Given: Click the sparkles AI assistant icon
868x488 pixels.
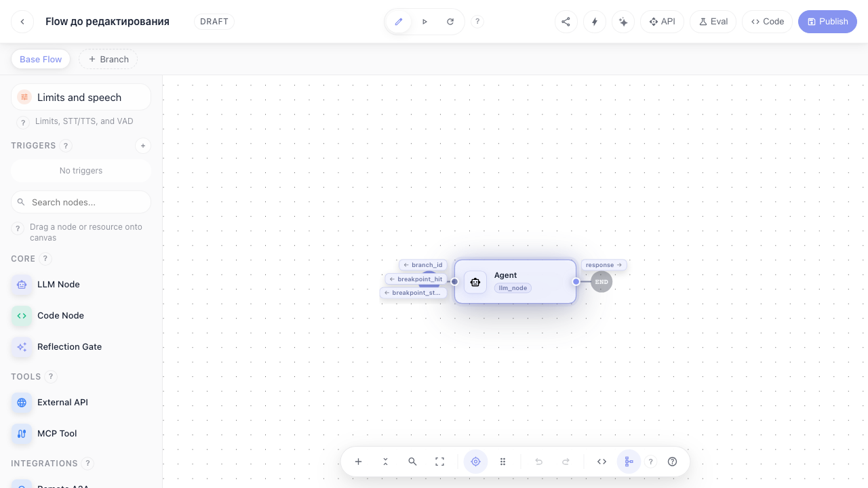Looking at the screenshot, I should click(x=623, y=22).
